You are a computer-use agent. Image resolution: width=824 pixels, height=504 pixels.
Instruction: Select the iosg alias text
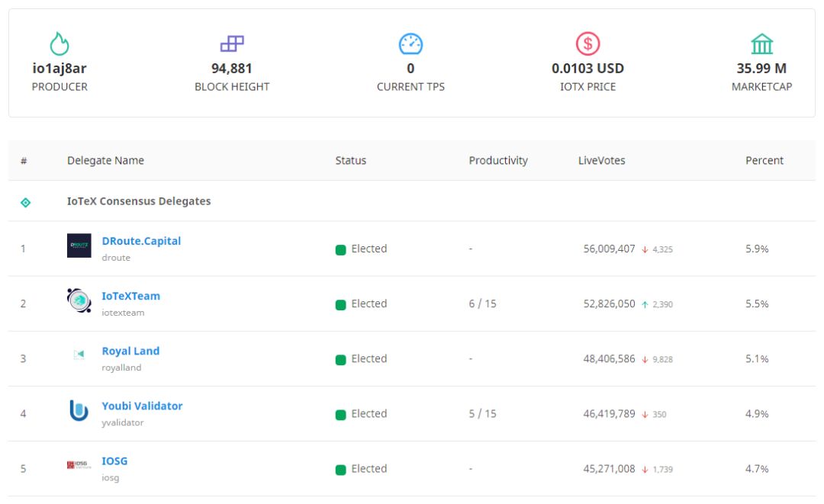[111, 478]
